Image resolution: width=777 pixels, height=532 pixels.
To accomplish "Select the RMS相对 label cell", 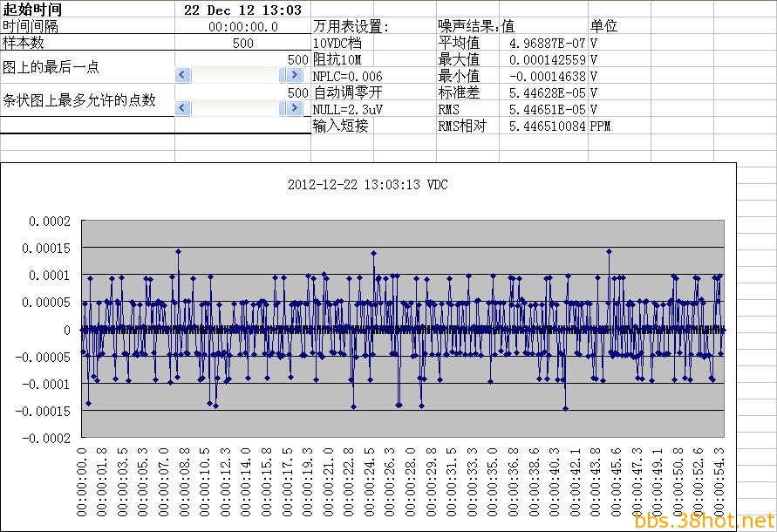I will [467, 126].
